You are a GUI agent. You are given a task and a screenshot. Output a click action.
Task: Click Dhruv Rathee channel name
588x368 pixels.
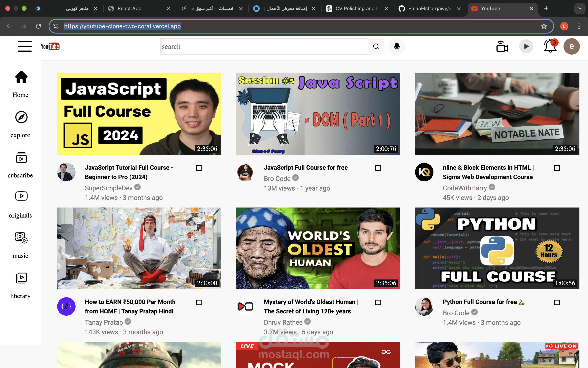click(283, 322)
